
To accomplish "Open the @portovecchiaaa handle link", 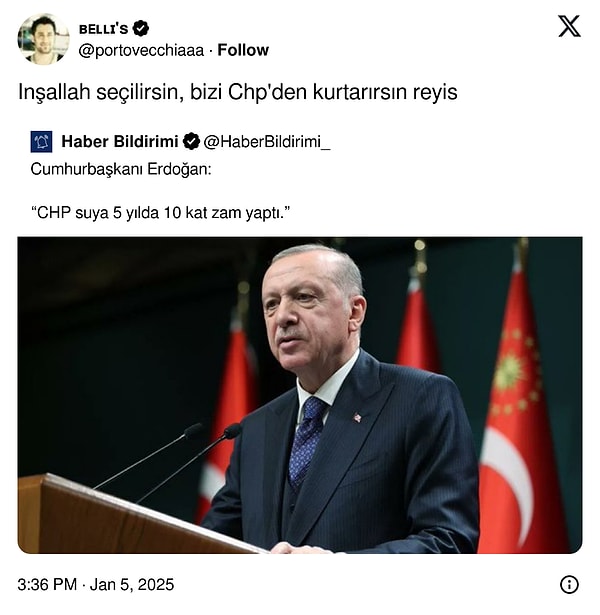I will point(141,51).
